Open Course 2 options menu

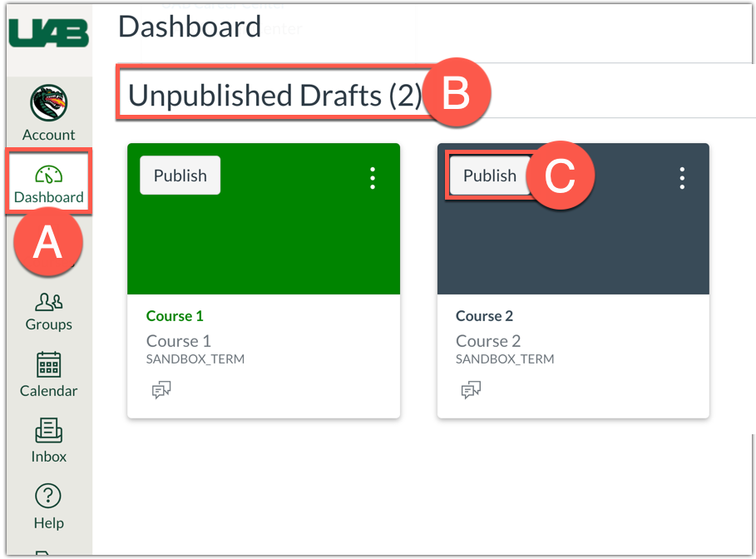[x=682, y=177]
